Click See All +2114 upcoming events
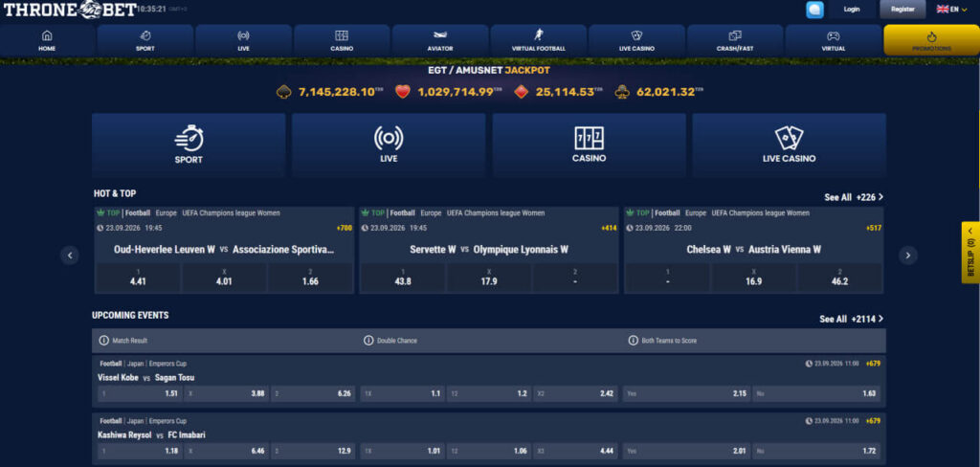This screenshot has width=980, height=467. pos(851,319)
